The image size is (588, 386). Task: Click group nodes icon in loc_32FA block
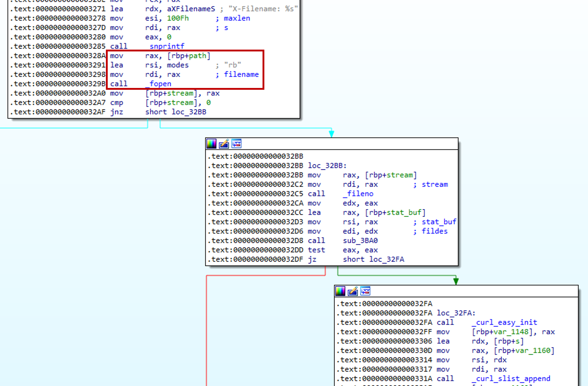pyautogui.click(x=365, y=291)
